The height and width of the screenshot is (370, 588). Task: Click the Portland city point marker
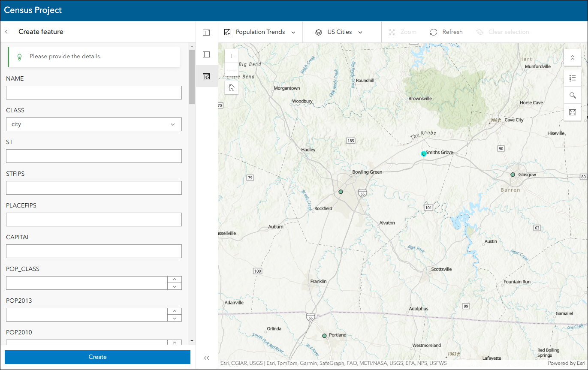[324, 336]
